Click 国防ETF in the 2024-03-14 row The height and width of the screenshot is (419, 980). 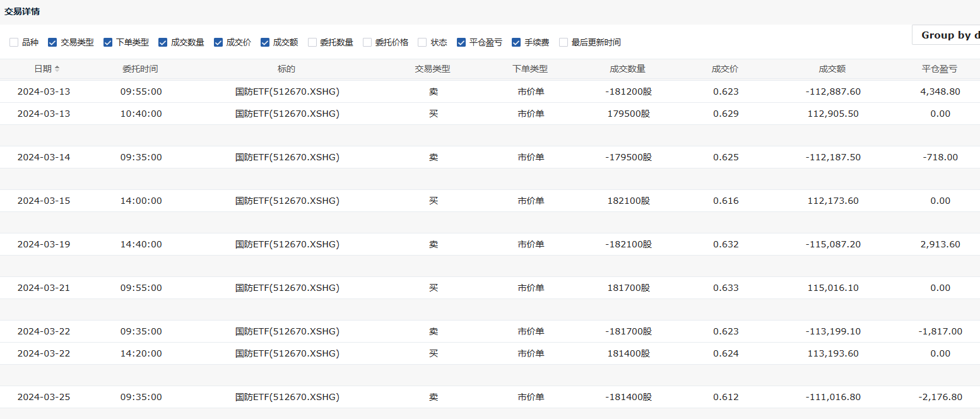point(287,157)
